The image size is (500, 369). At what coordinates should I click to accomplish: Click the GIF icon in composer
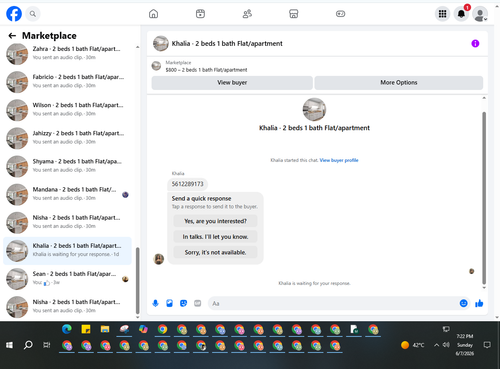pyautogui.click(x=198, y=303)
